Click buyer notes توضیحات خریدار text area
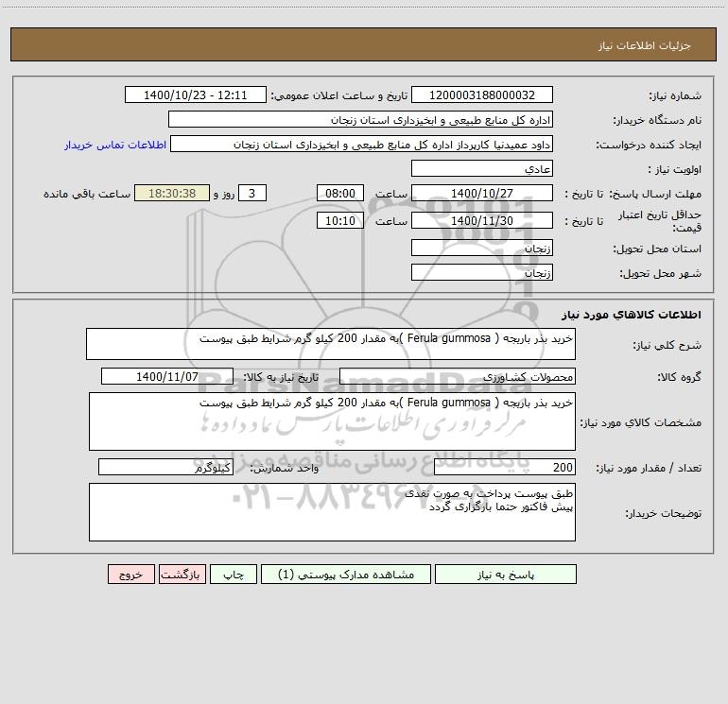 pos(332,512)
